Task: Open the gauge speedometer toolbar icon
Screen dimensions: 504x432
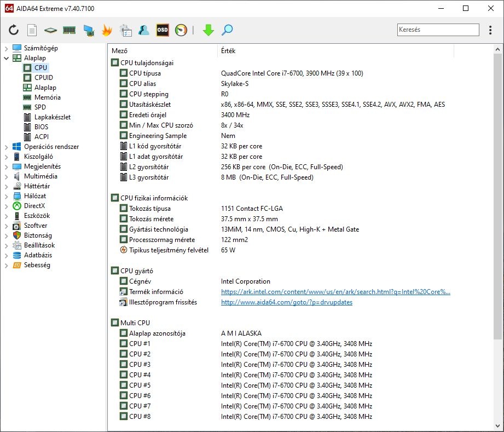Action: [181, 30]
